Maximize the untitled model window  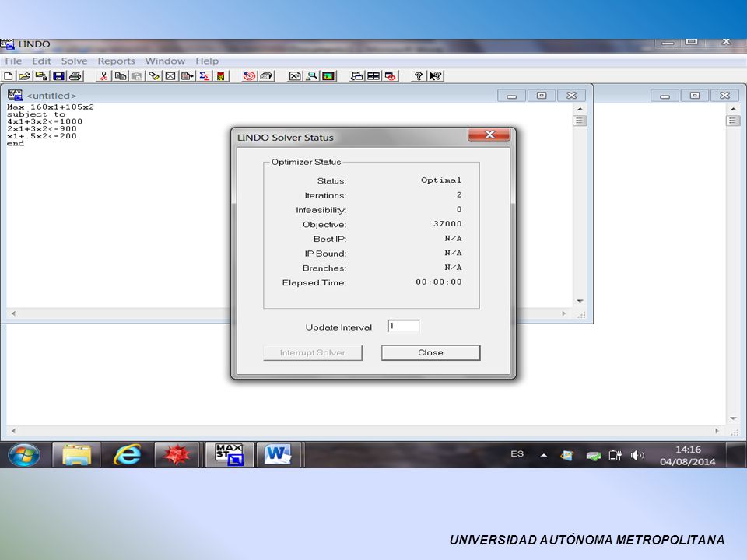click(542, 96)
